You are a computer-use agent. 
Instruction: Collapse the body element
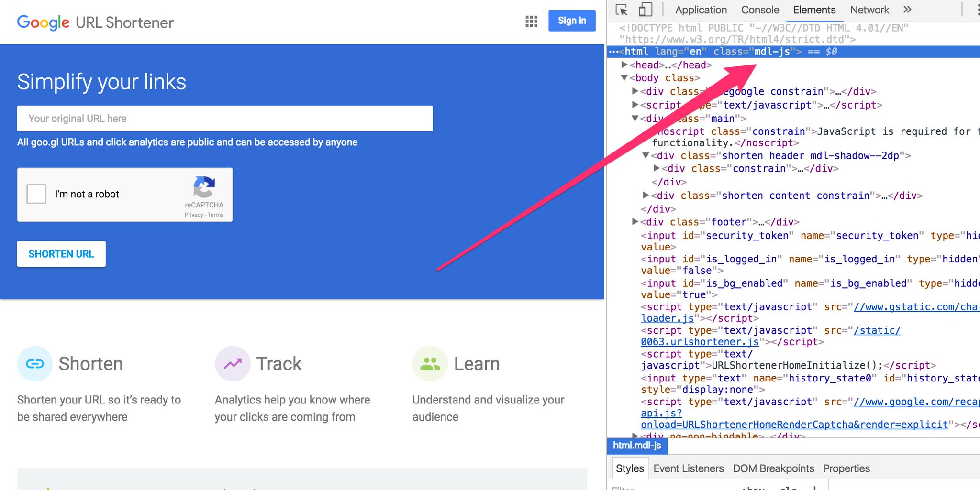[x=624, y=77]
